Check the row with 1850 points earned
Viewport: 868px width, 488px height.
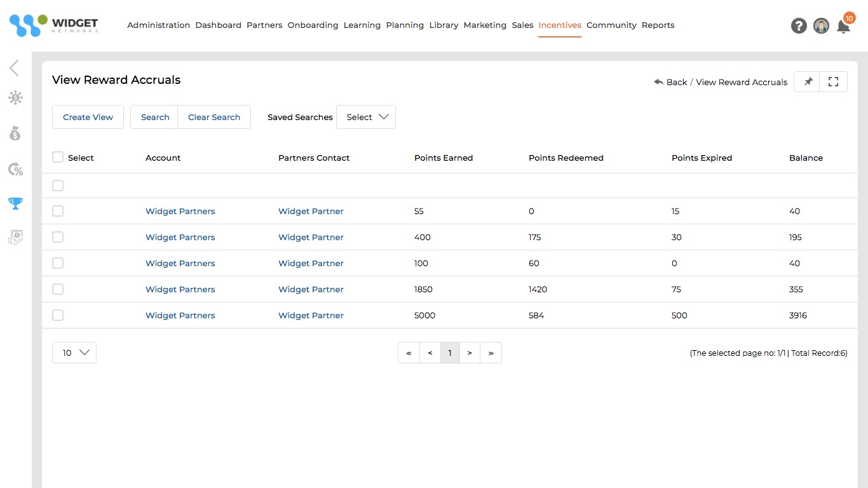[x=58, y=289]
